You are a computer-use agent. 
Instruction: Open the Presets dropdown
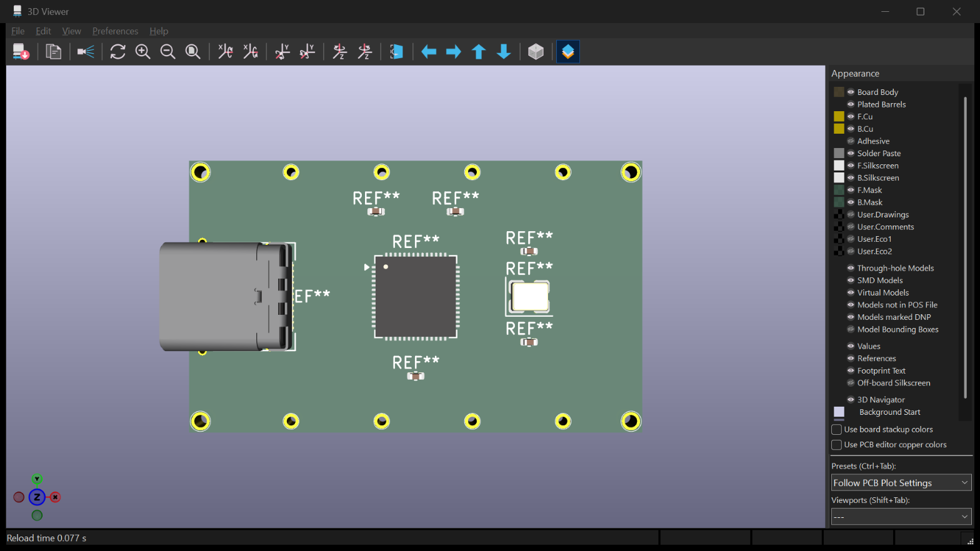pyautogui.click(x=901, y=483)
